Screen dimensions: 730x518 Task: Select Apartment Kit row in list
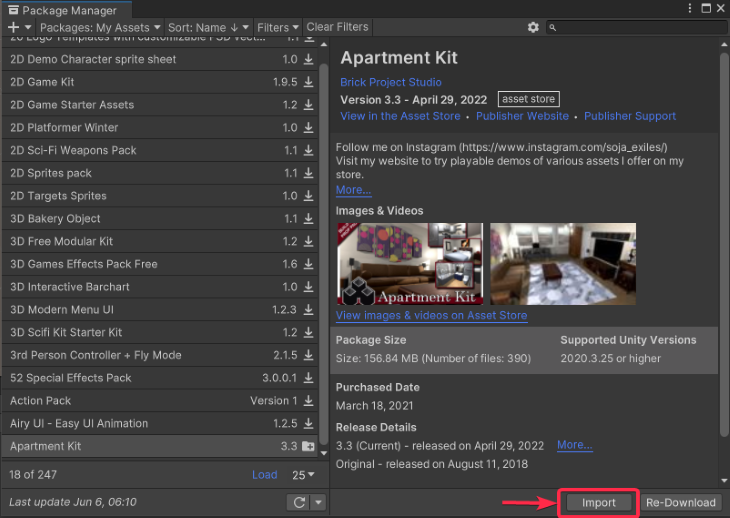point(160,446)
